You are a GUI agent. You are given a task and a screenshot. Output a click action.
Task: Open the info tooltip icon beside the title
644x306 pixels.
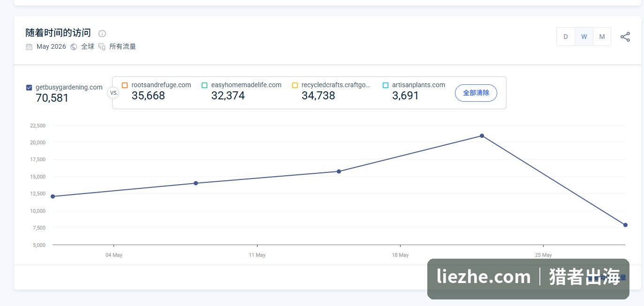(x=102, y=33)
